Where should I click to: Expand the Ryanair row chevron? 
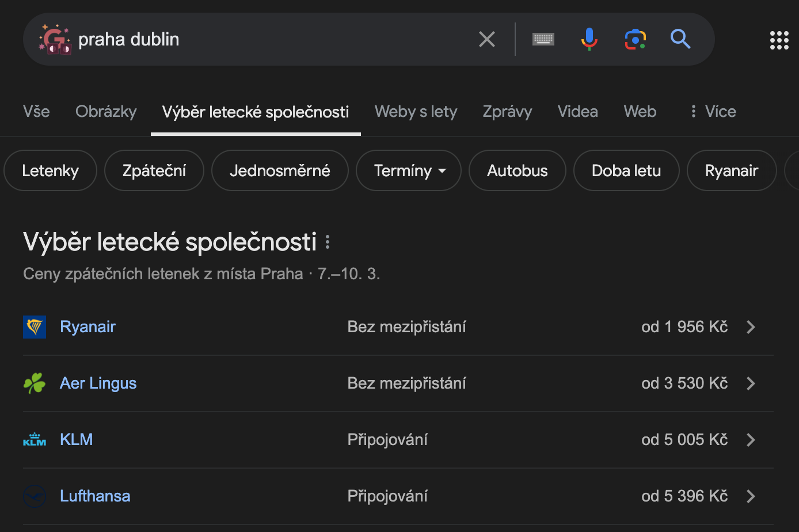pos(751,327)
